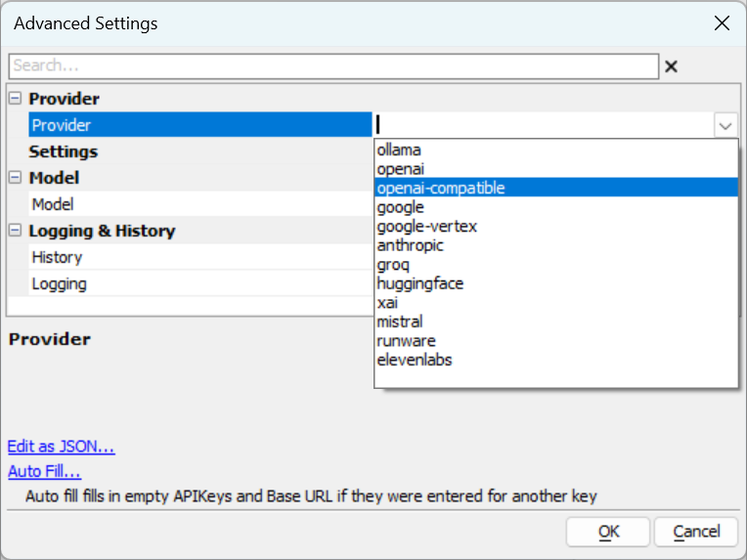
Task: Open the Edit as JSON link
Action: [61, 447]
